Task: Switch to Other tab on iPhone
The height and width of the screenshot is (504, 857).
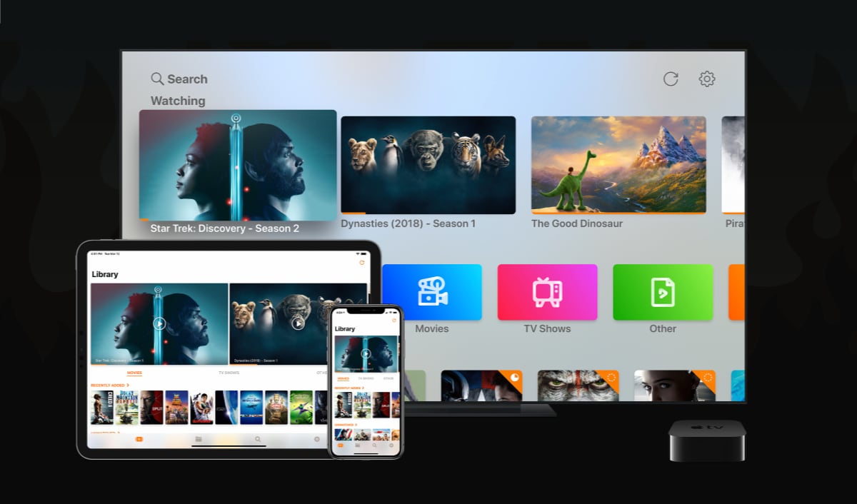Action: (389, 378)
